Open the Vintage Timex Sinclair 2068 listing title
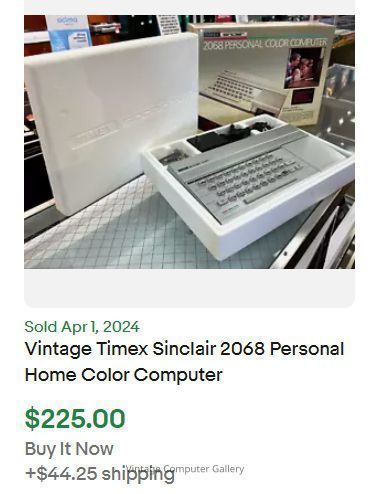Image resolution: width=370 pixels, height=494 pixels. click(x=184, y=362)
